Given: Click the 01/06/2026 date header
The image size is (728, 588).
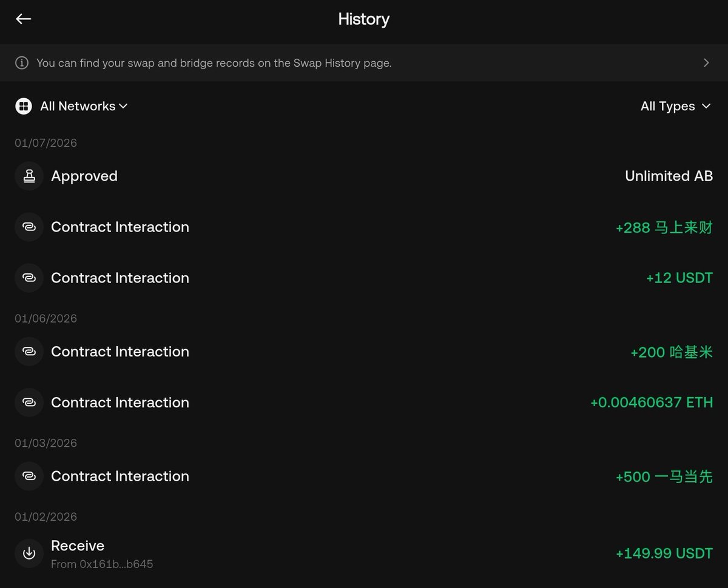Looking at the screenshot, I should coord(46,319).
